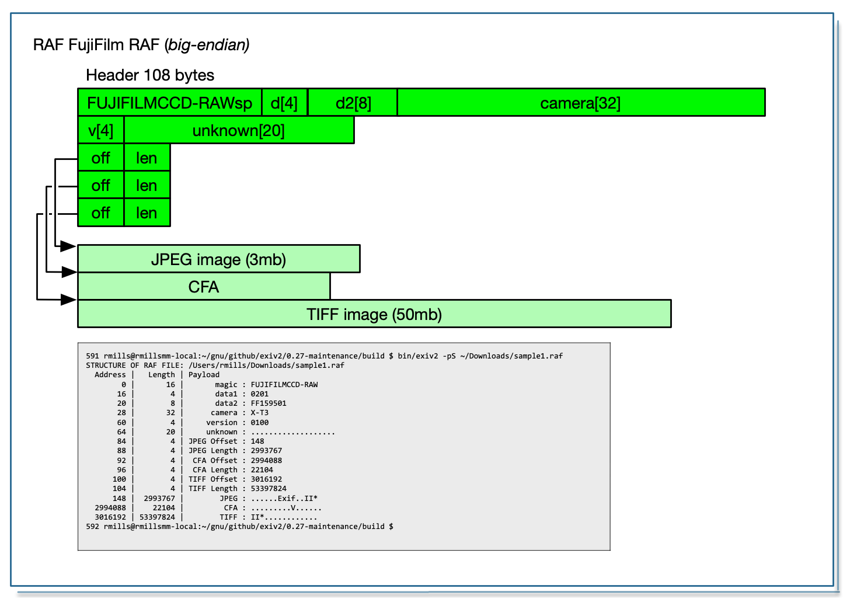Click the bottom row 'off' cell
Image resolution: width=850 pixels, height=616 pixels.
click(100, 213)
